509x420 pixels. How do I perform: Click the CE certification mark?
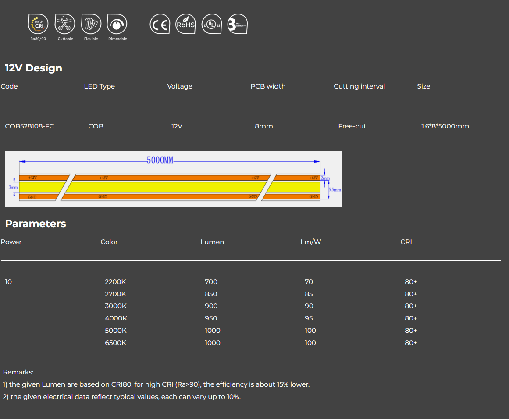coord(160,24)
